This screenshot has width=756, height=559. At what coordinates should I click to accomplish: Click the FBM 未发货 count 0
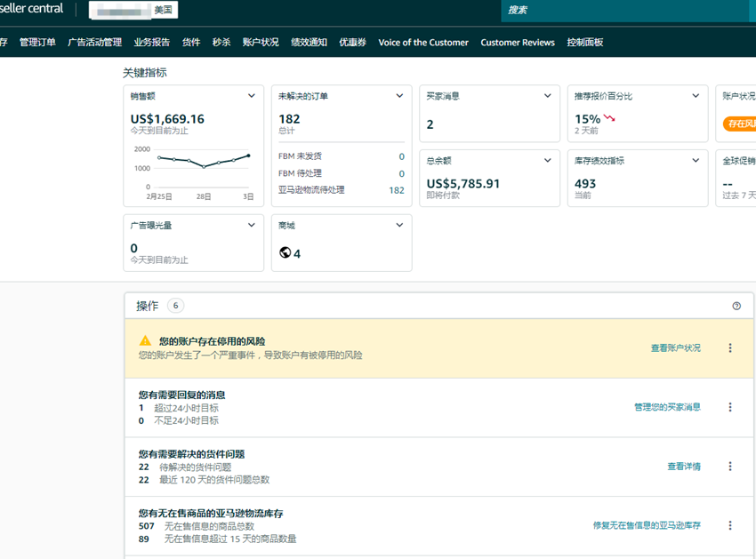point(402,156)
